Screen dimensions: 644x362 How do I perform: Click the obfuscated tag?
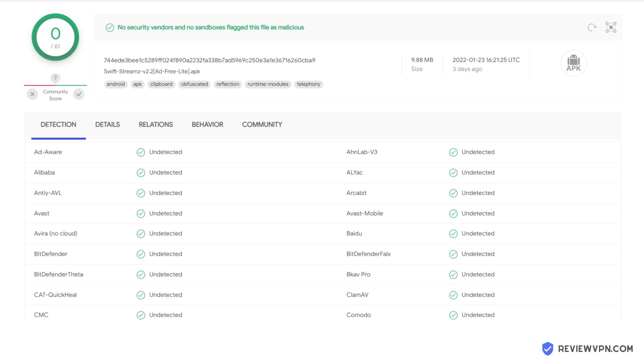click(x=195, y=84)
